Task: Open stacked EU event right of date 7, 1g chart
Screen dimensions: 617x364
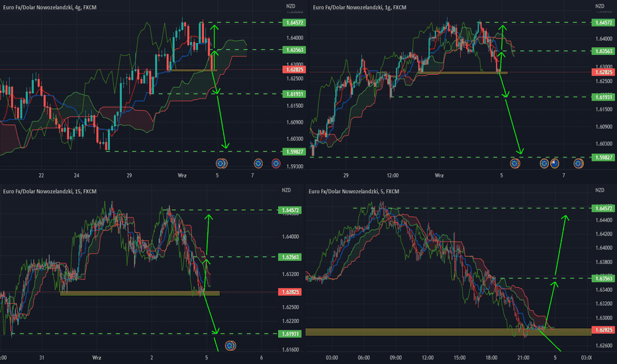Action: pos(578,163)
